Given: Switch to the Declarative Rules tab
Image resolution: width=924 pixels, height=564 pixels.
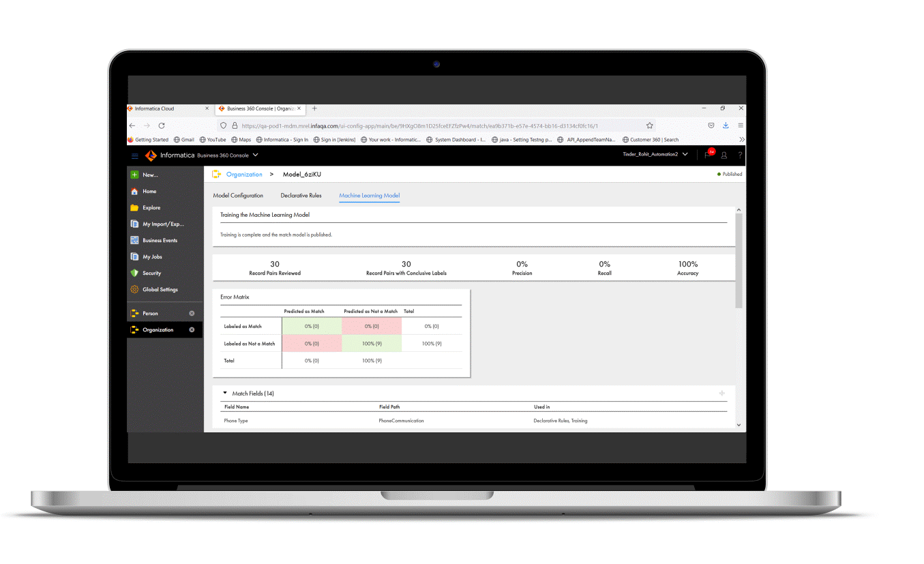Looking at the screenshot, I should coord(301,196).
